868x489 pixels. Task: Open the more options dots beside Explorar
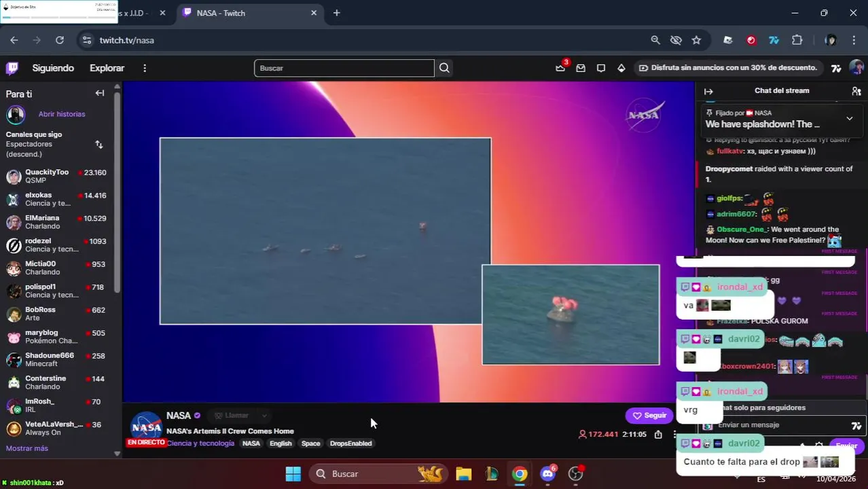pyautogui.click(x=145, y=68)
